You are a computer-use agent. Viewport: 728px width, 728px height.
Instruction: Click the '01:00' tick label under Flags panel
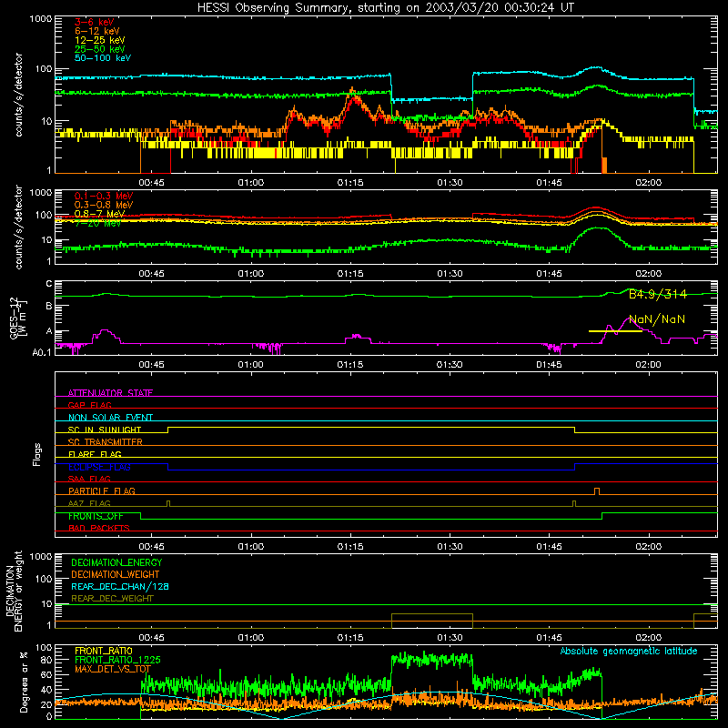coord(251,547)
